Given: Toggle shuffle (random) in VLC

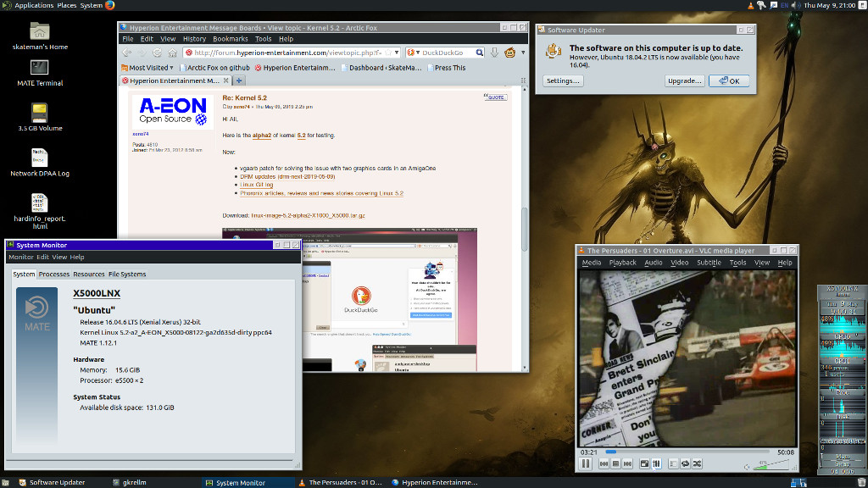Looking at the screenshot, I should (x=698, y=463).
